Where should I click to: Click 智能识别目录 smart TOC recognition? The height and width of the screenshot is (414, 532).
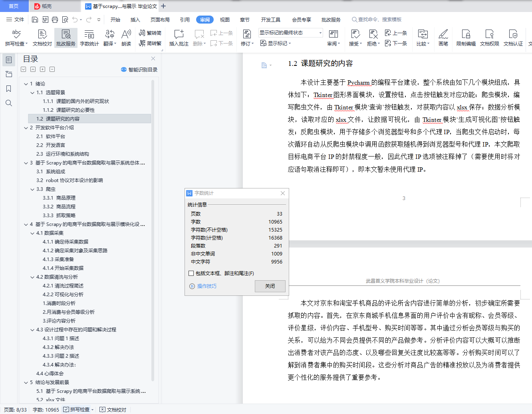[x=139, y=69]
